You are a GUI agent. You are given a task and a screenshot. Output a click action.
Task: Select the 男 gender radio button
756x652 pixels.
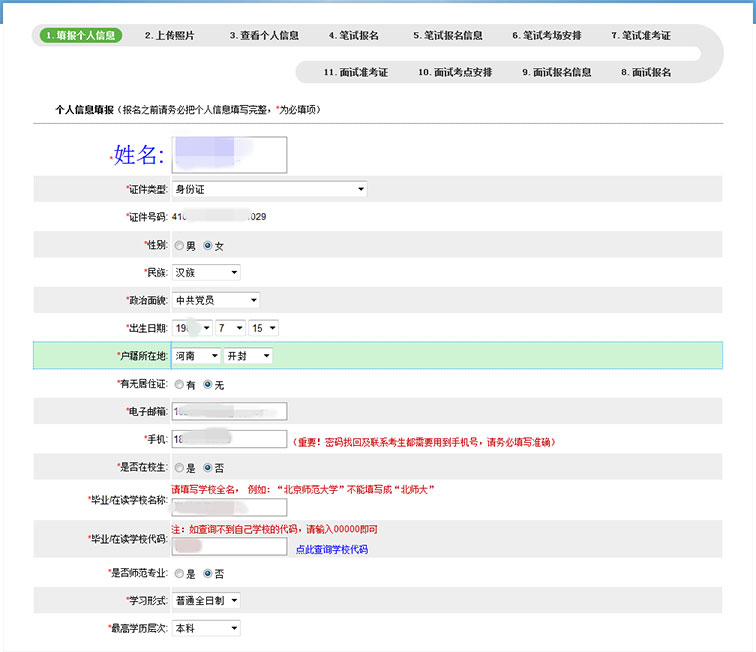(x=179, y=245)
